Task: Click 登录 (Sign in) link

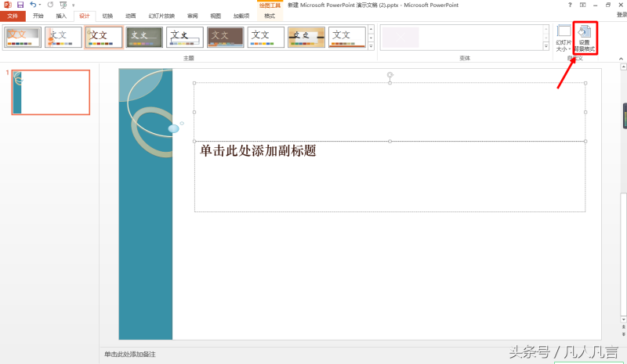Action: tap(621, 16)
